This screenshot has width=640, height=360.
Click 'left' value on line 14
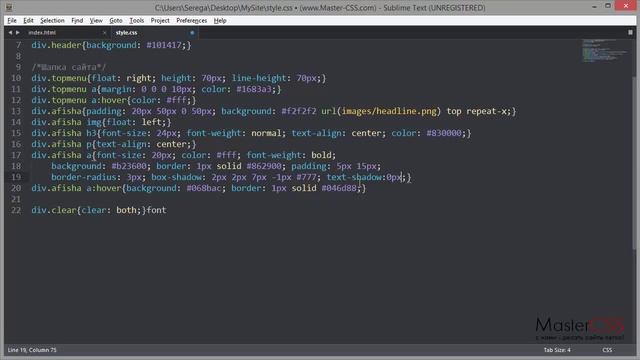point(151,122)
